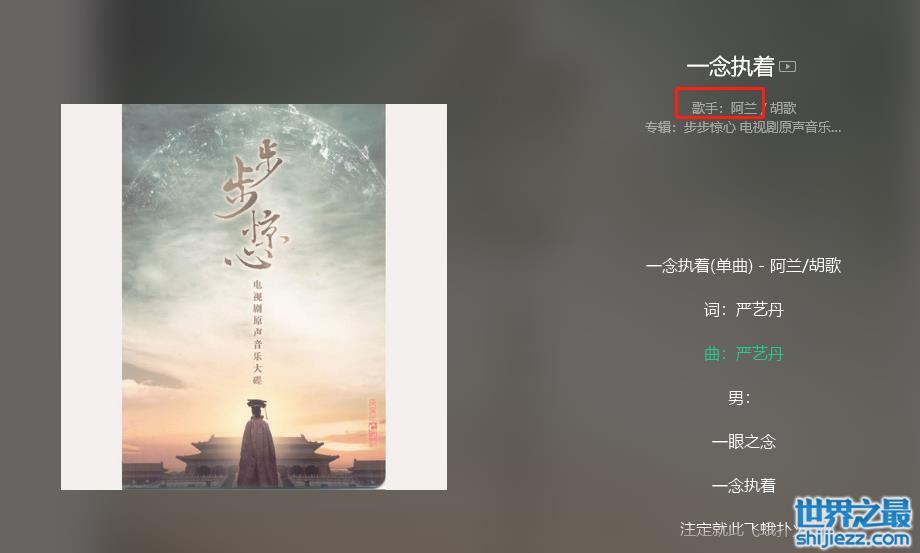Click the highlighted green lyric 曲:严艺丹
920x553 pixels.
[x=743, y=354]
